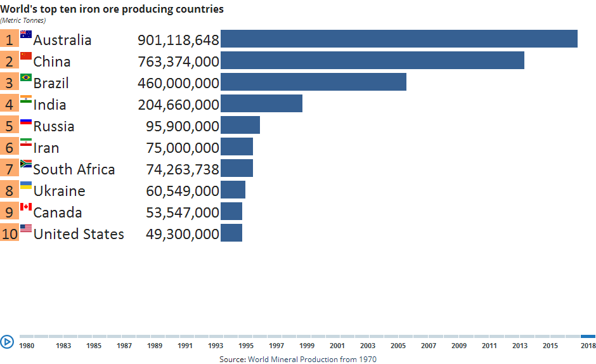Viewport: 596px width, 364px height.
Task: Click the South Africa flag icon
Action: tap(26, 164)
